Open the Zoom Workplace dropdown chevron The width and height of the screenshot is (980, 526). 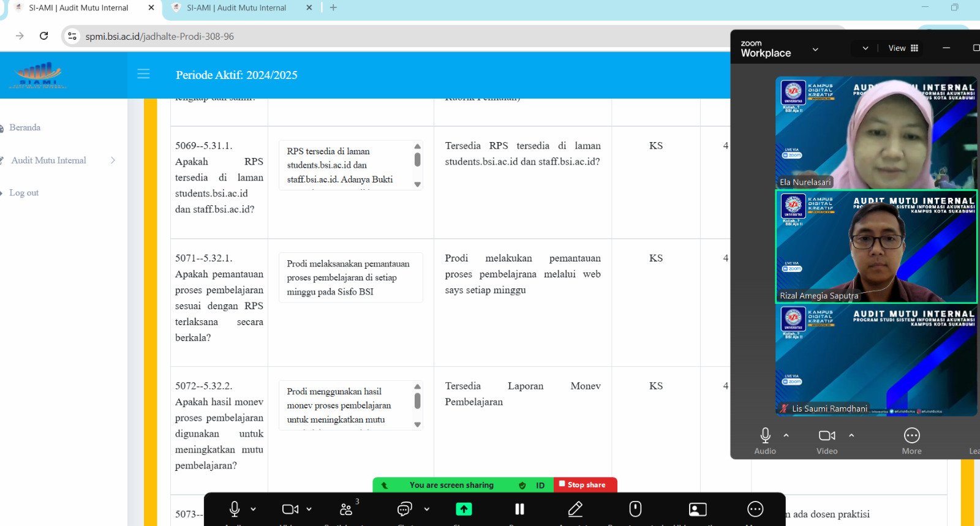[815, 49]
